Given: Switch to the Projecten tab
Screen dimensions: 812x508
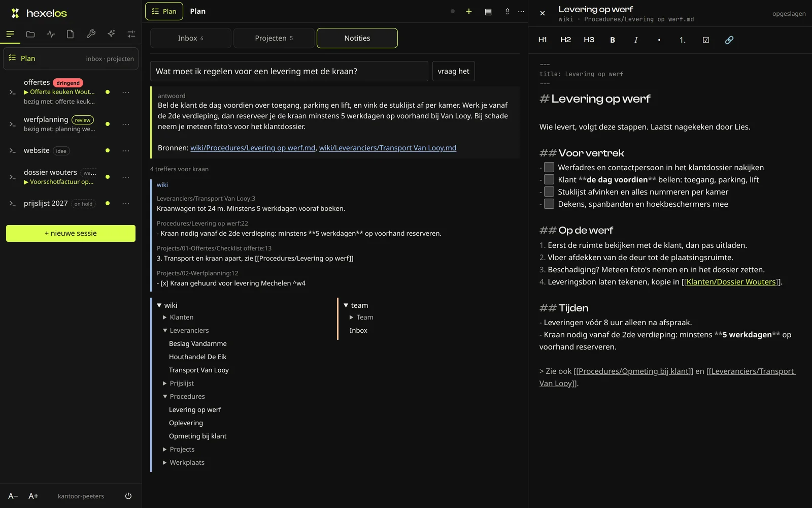Looking at the screenshot, I should point(274,38).
